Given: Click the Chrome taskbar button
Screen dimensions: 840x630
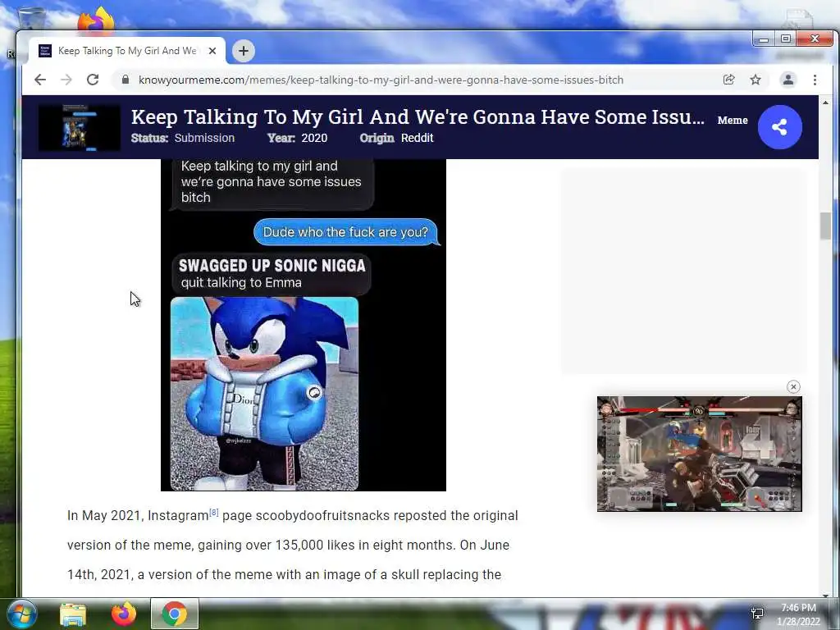Looking at the screenshot, I should coord(175,614).
